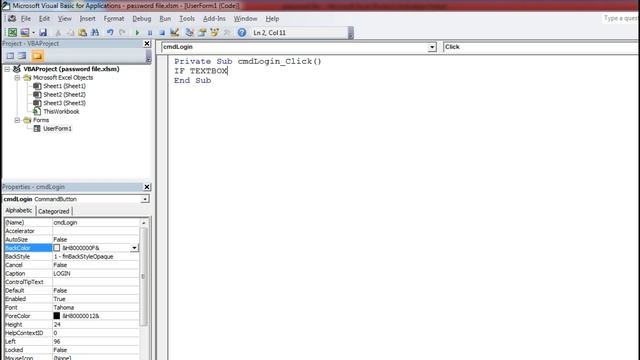640x360 pixels.
Task: Switch to the Alphabetic properties tab
Action: 19,211
